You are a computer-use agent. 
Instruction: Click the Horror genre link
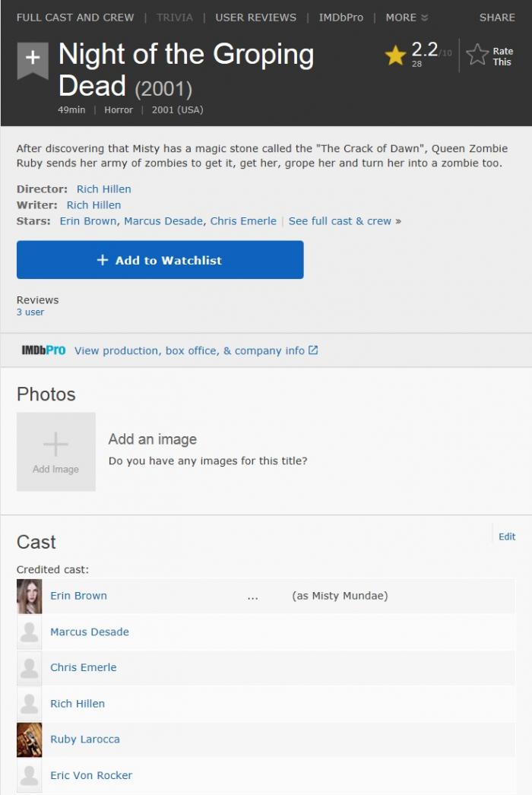click(119, 110)
